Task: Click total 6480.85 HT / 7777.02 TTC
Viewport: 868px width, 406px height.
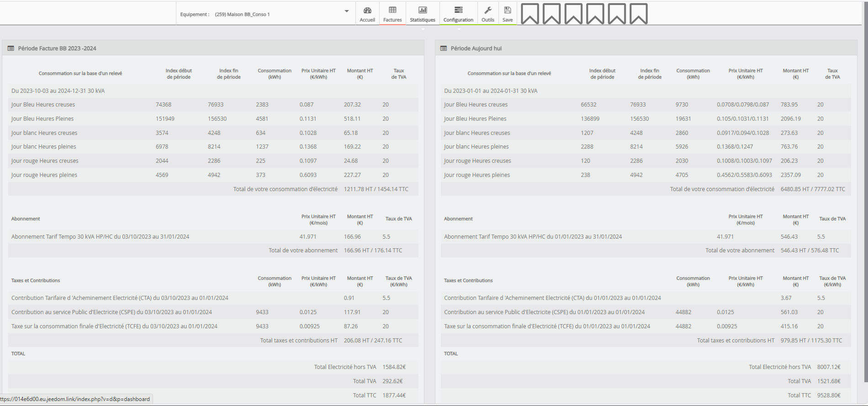Action: [813, 189]
